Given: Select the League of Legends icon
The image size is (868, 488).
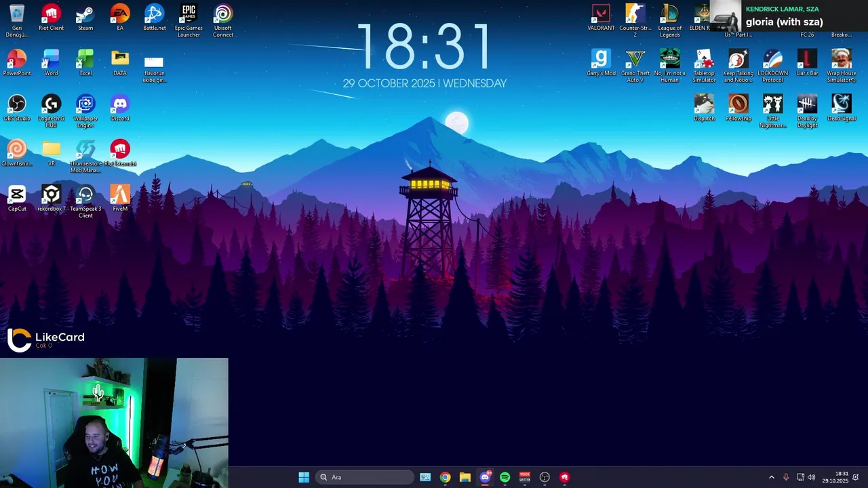Looking at the screenshot, I should (x=669, y=20).
